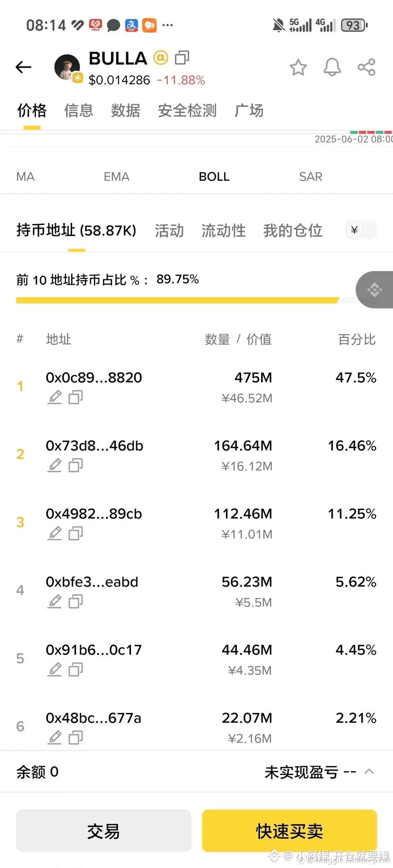This screenshot has height=868, width=393.
Task: Tap the BULLA token avatar
Action: click(x=67, y=67)
